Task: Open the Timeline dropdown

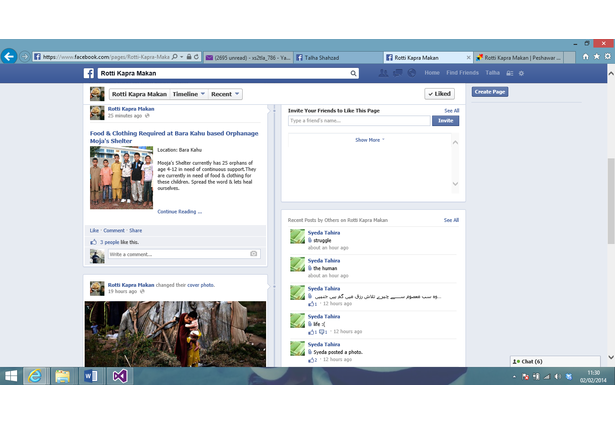Action: pyautogui.click(x=189, y=94)
